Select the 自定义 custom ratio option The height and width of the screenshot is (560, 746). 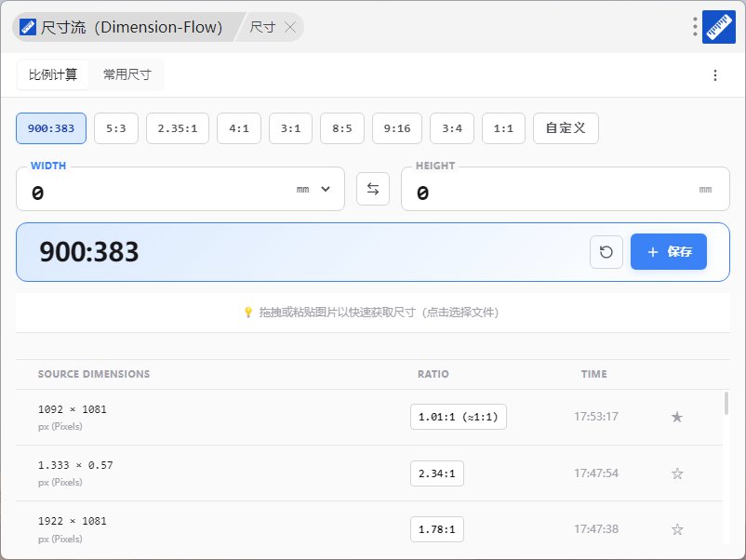(566, 128)
